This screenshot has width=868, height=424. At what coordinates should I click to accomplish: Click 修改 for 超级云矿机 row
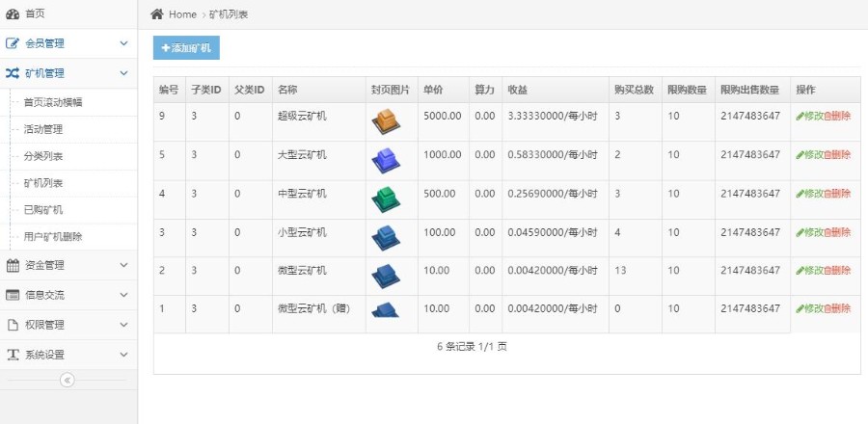pyautogui.click(x=809, y=117)
